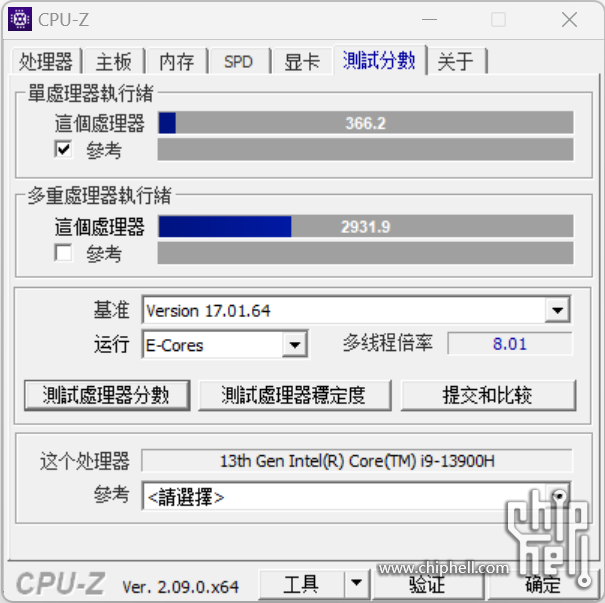Click the 測試處理器穩定度 button
605x603 pixels.
[x=294, y=395]
